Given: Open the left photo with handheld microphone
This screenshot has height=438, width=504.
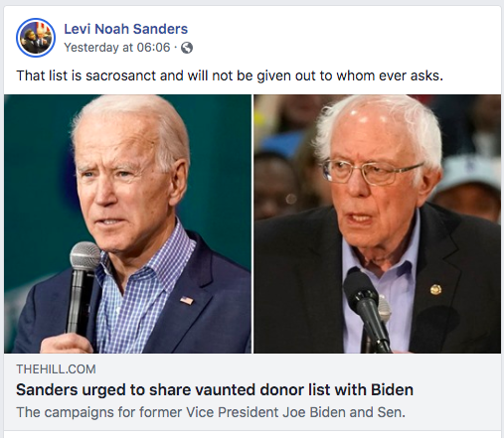Looking at the screenshot, I should pyautogui.click(x=127, y=223).
